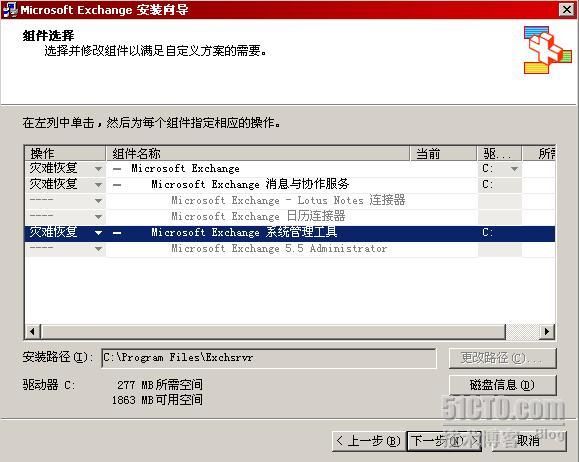The image size is (579, 462).
Task: Collapse the 消息与协作服务 tree node
Action: (x=117, y=185)
